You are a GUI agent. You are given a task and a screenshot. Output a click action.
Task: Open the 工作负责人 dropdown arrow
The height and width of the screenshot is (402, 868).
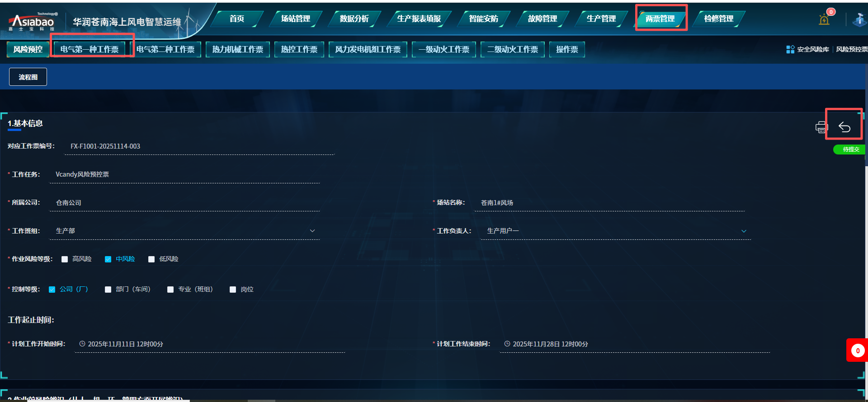point(744,231)
